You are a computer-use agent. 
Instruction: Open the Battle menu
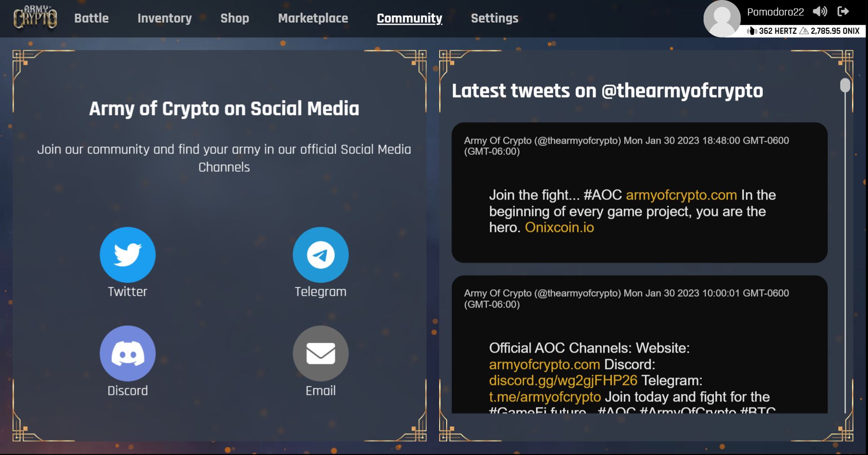coord(91,18)
